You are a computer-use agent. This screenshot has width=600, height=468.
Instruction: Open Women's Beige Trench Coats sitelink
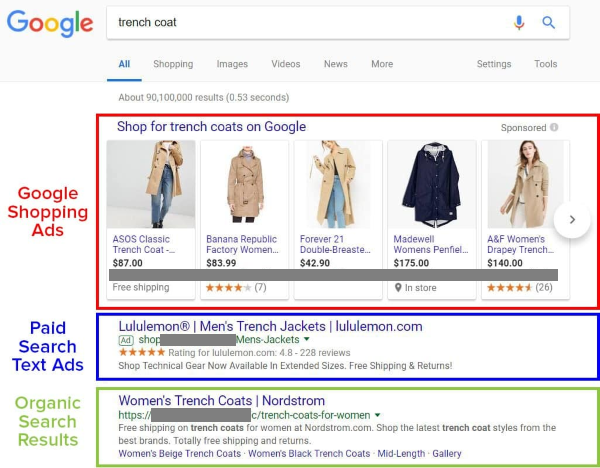(179, 453)
